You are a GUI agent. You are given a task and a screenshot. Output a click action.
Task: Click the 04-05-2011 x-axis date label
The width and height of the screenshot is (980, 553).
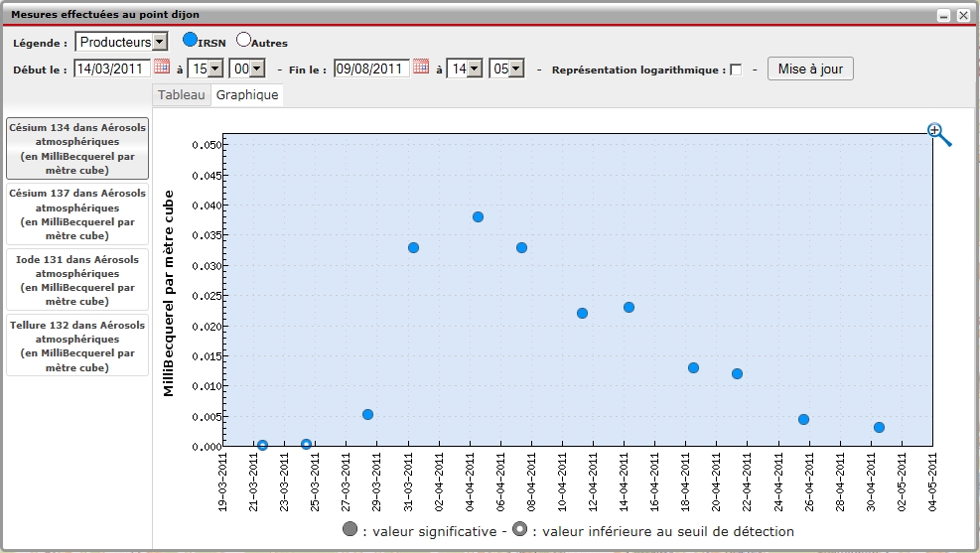[932, 482]
